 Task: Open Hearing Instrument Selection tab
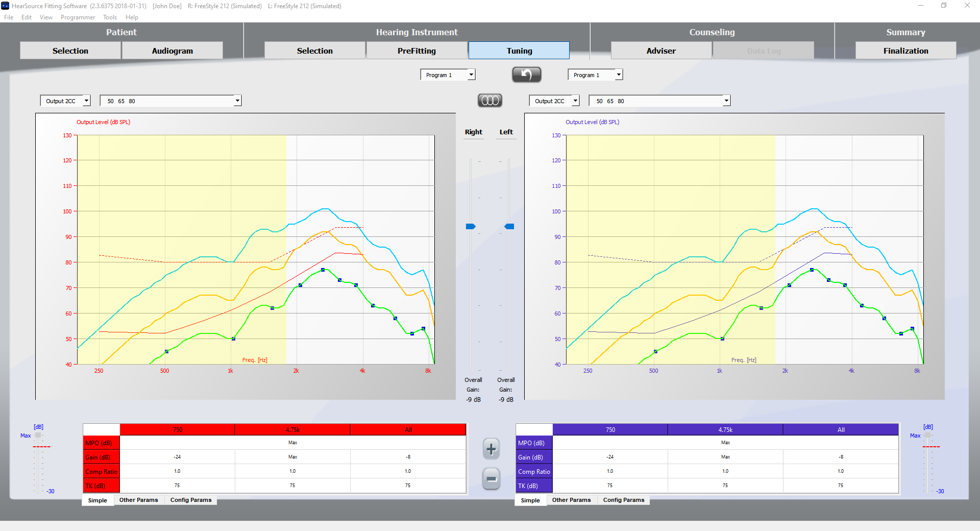pos(315,51)
